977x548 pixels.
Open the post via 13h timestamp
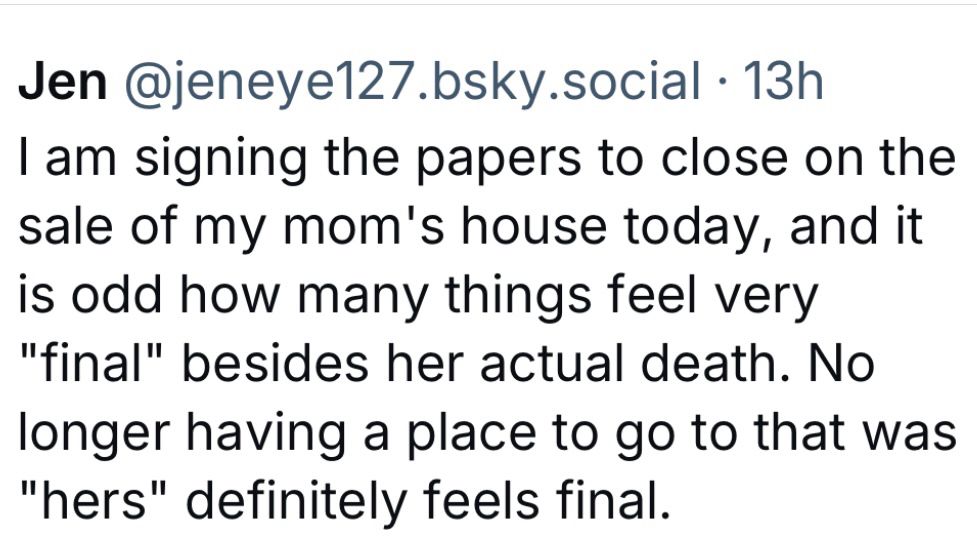pos(783,82)
